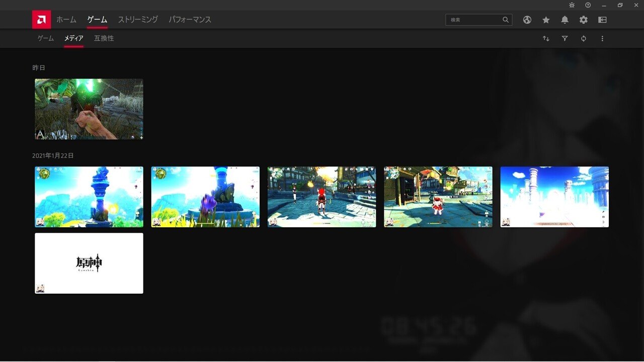Close the Radeon Software window

click(x=636, y=5)
